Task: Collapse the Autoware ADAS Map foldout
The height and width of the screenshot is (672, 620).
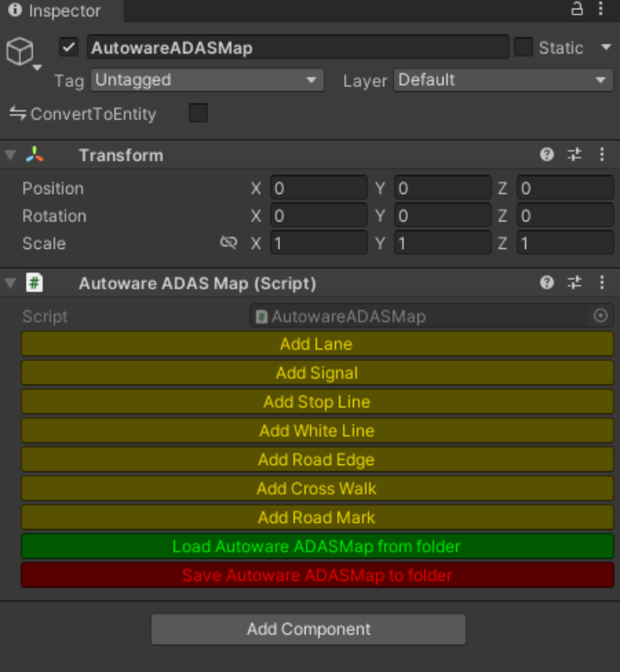Action: click(10, 283)
